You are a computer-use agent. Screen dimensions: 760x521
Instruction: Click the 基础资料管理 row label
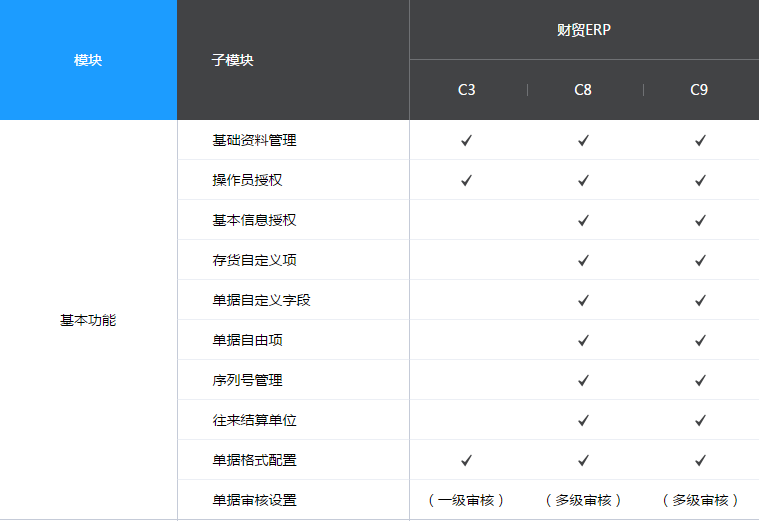tap(254, 140)
